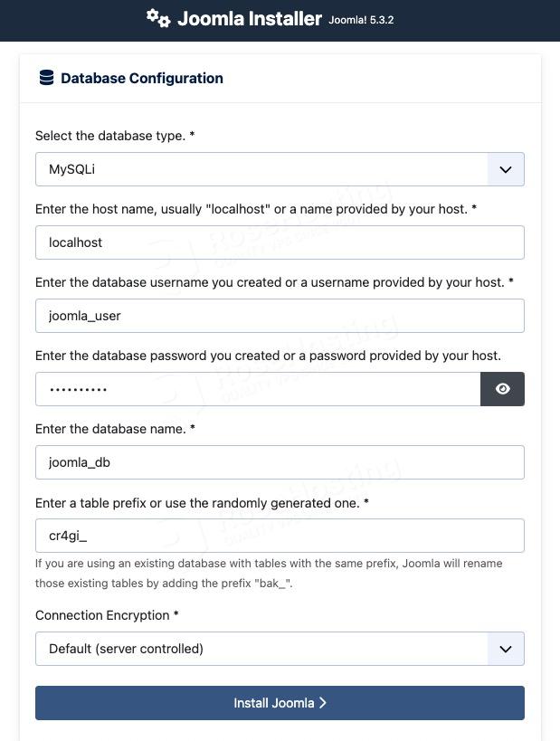
Task: Click the right chevron icon on Install Joomla
Action: [323, 703]
